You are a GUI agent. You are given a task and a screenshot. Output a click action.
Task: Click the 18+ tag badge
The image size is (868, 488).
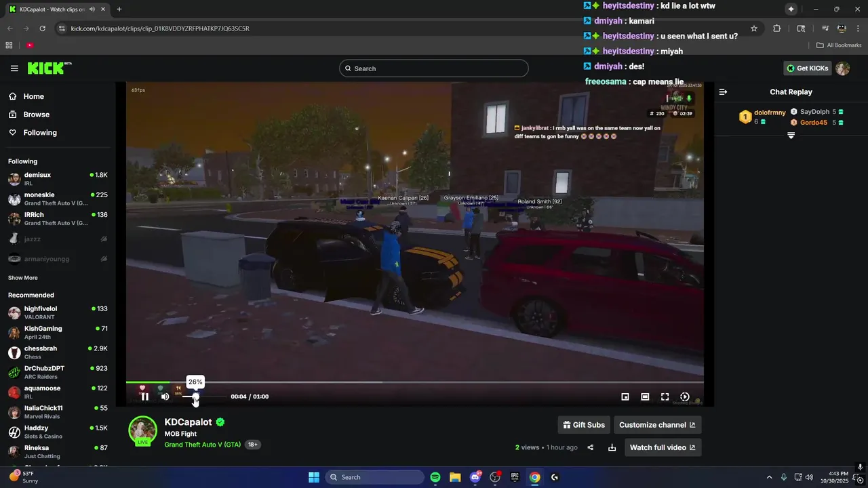click(252, 445)
